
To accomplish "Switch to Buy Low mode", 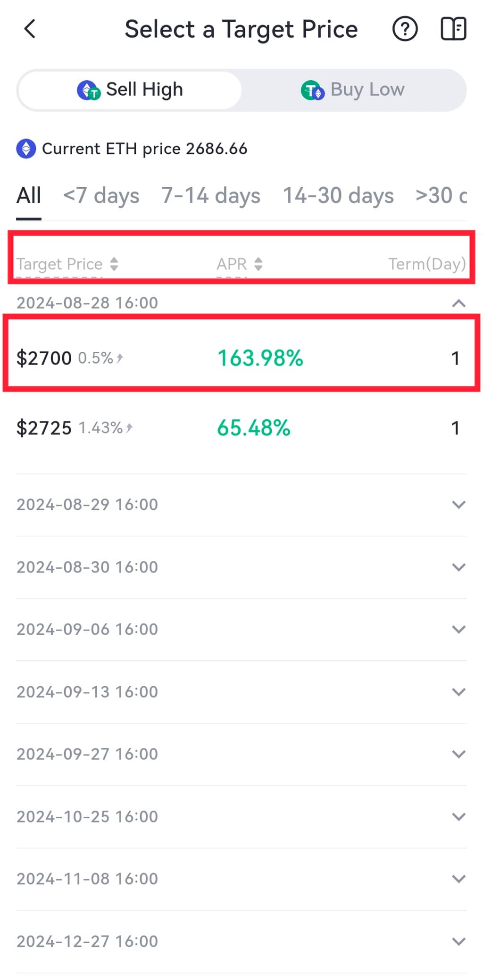I will point(353,90).
